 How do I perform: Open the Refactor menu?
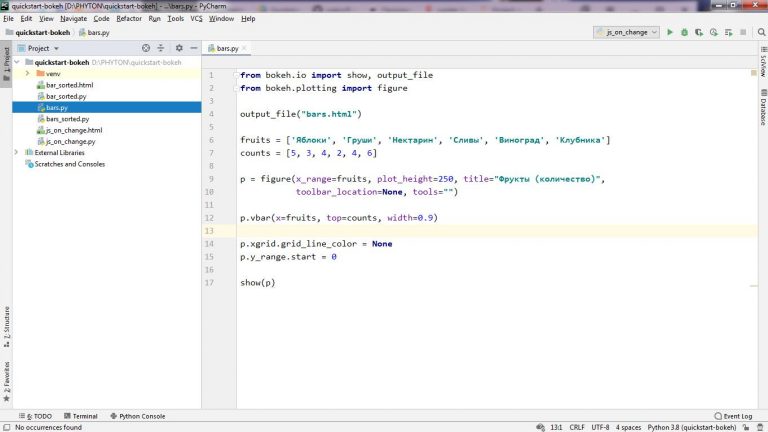129,18
